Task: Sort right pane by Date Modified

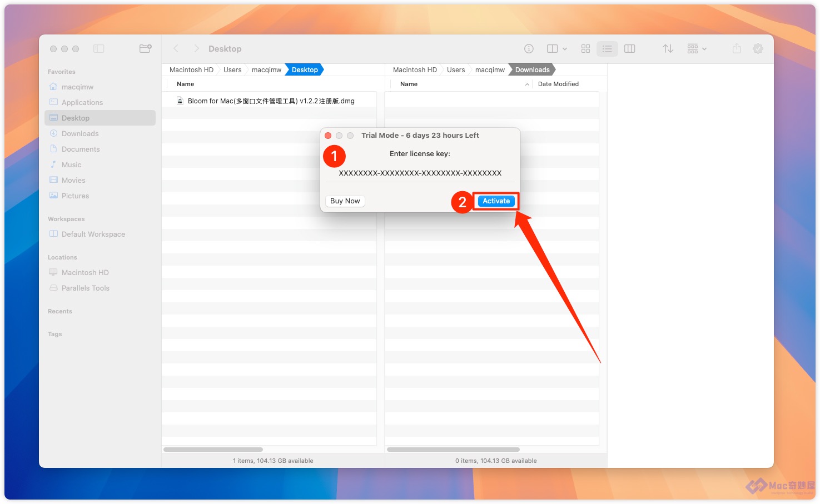Action: [x=558, y=84]
